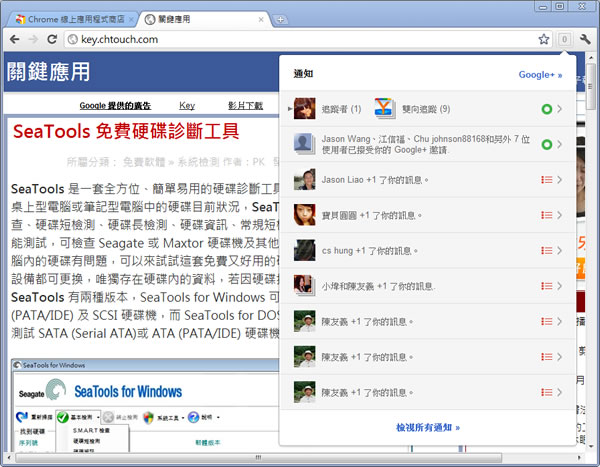
Task: Open the Google+ invitation notification chevron
Action: tap(560, 145)
